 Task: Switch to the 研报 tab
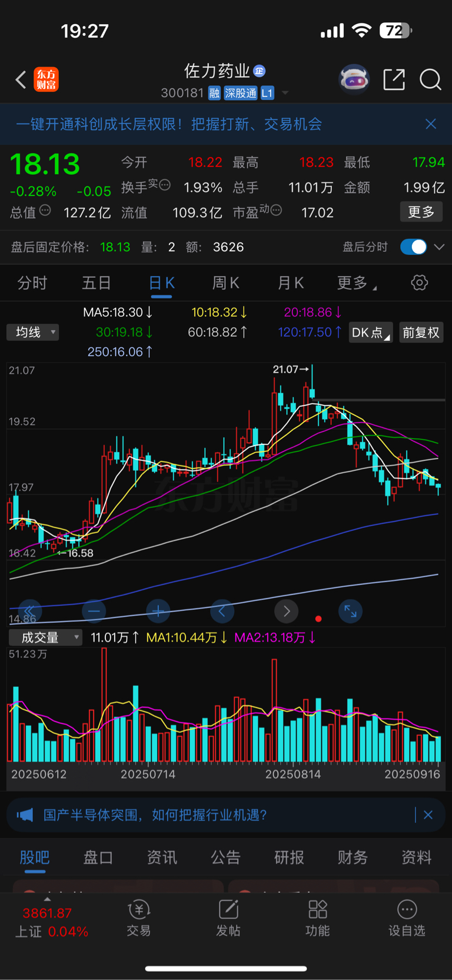coord(289,858)
